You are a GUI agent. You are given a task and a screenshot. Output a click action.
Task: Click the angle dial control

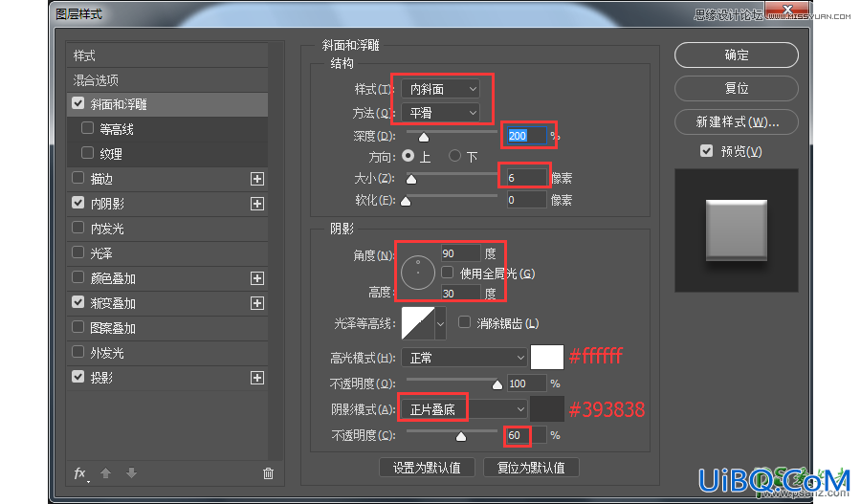tap(418, 273)
